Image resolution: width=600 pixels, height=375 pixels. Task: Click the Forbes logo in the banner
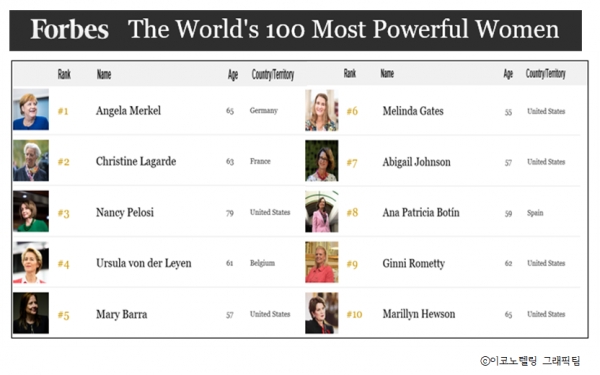coord(70,29)
